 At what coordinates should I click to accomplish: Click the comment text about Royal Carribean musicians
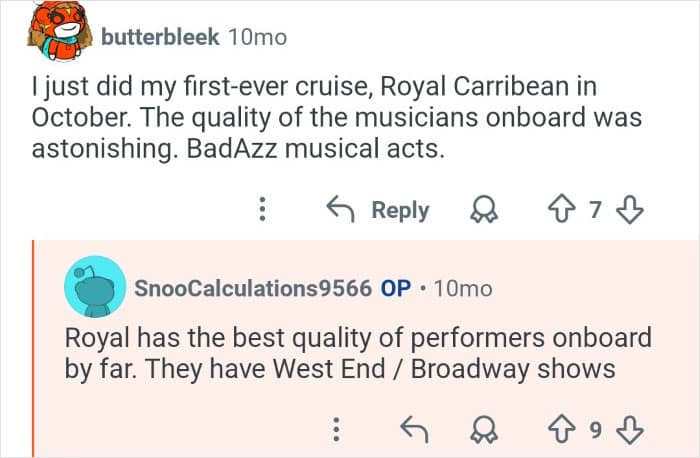320,118
